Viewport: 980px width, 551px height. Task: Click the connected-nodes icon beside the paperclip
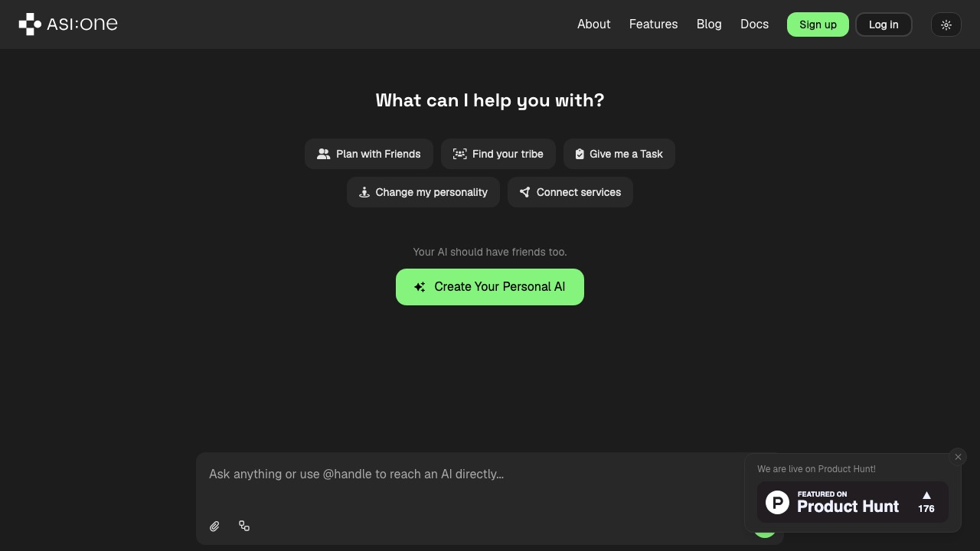[244, 526]
